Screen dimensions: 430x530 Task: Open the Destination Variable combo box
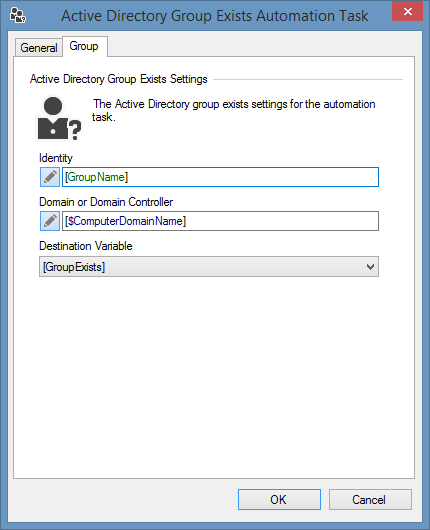click(209, 267)
